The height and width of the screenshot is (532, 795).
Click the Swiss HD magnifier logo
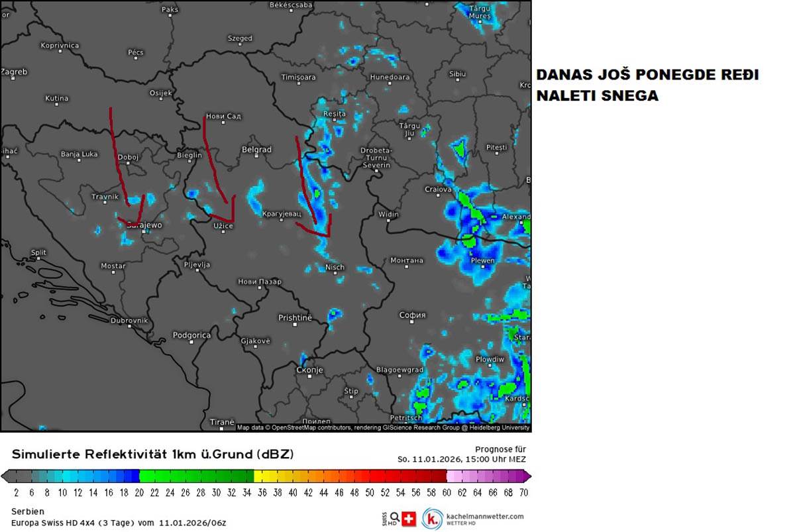(392, 518)
